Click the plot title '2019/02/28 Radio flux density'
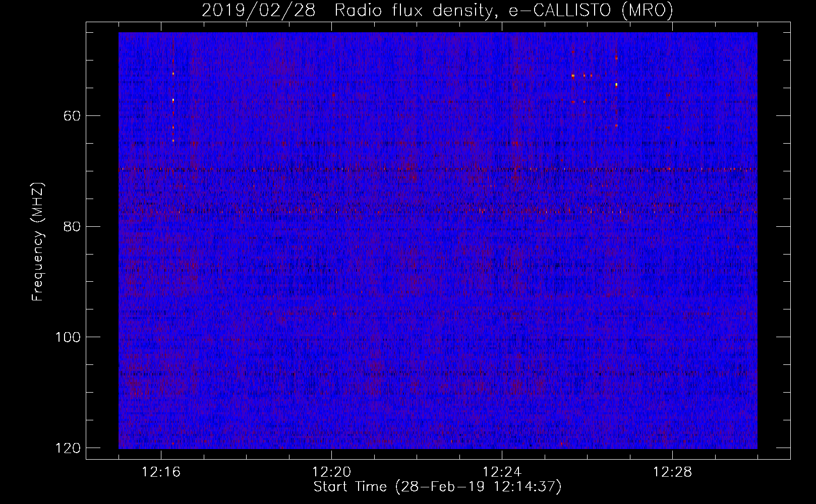This screenshot has width=816, height=504. [x=437, y=10]
